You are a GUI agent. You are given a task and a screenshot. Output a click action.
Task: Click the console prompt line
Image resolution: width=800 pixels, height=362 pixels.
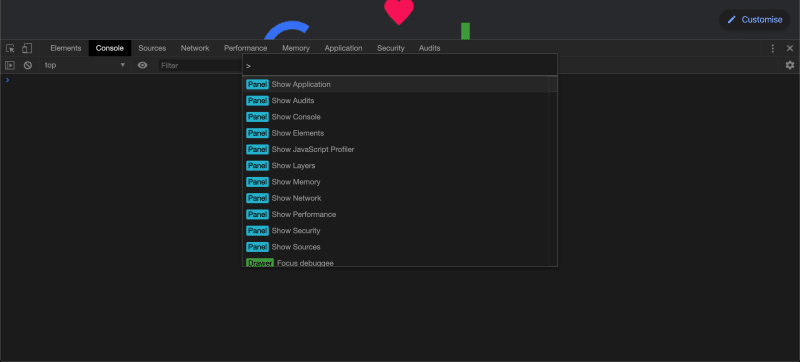[400, 80]
